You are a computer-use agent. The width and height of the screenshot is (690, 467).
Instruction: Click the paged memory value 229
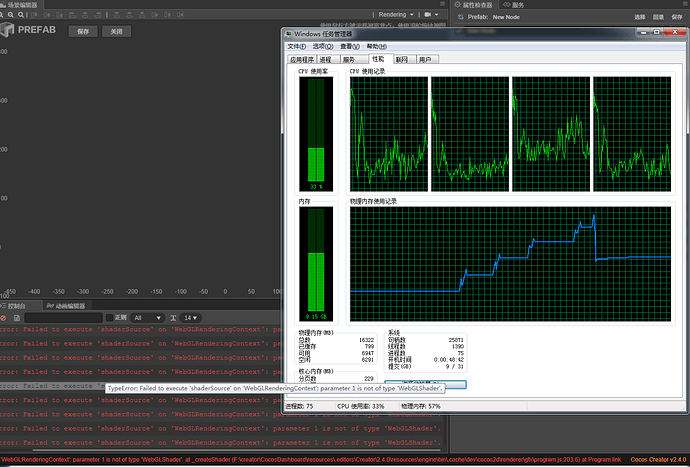coord(369,379)
